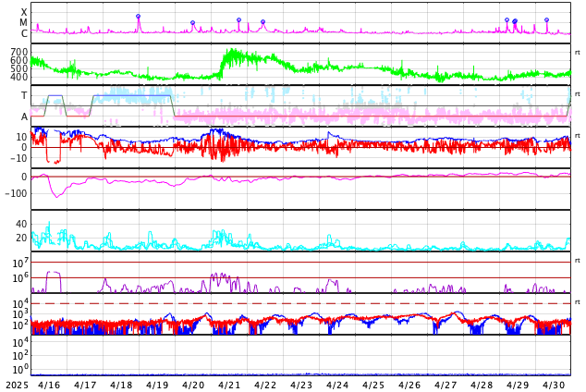The image size is (586, 392).
Task: Select the 700 tick on the green panel
Action: click(19, 52)
